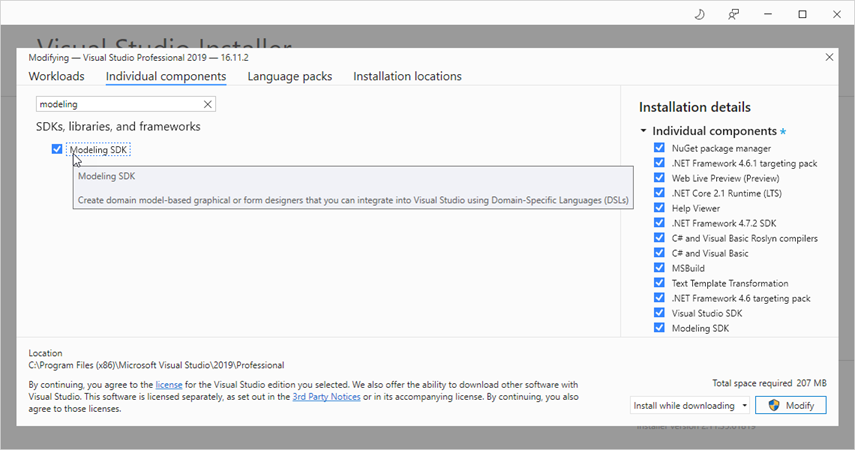This screenshot has height=450, width=855.
Task: Uncheck .NET Framework 4.6 targeting pack
Action: click(659, 298)
